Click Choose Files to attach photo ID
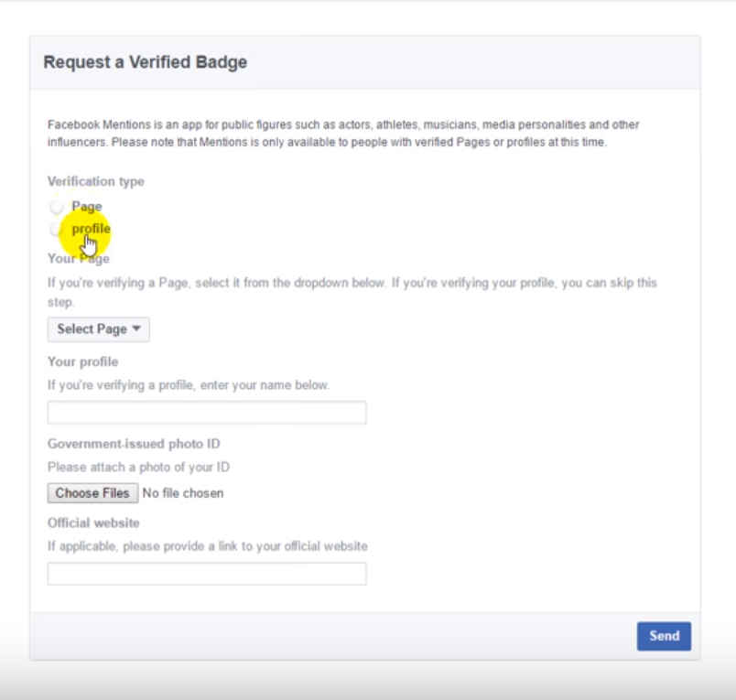 92,492
